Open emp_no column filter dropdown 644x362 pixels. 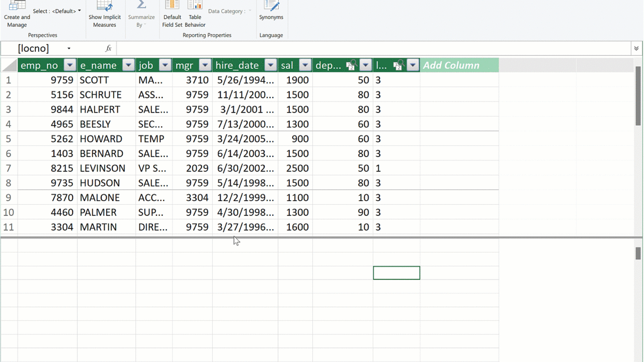coord(70,65)
